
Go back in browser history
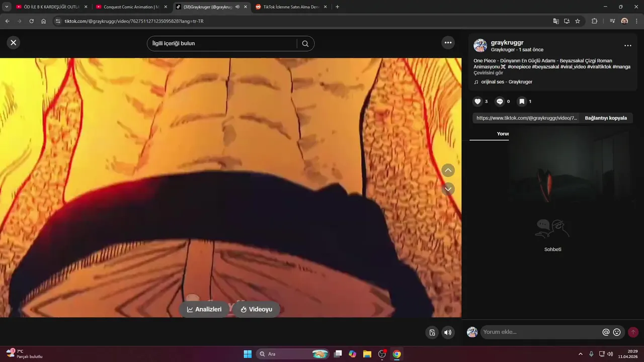(x=7, y=21)
